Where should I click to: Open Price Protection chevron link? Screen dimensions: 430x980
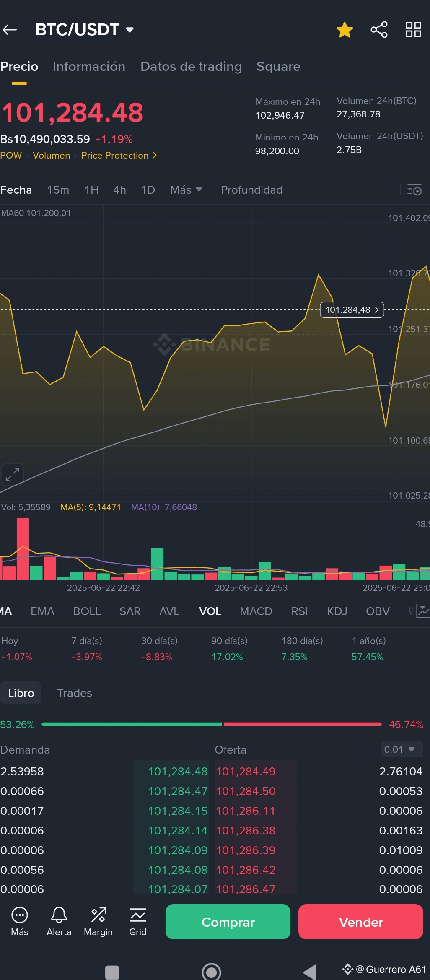(x=119, y=156)
